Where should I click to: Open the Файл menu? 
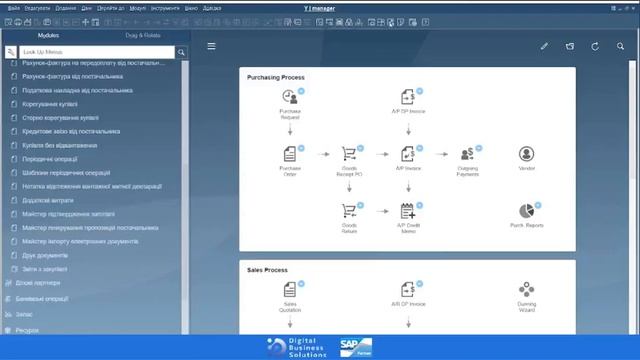tap(13, 8)
